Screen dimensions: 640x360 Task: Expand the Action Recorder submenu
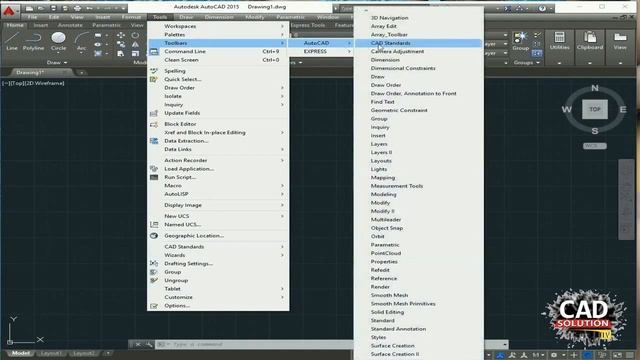coord(218,160)
